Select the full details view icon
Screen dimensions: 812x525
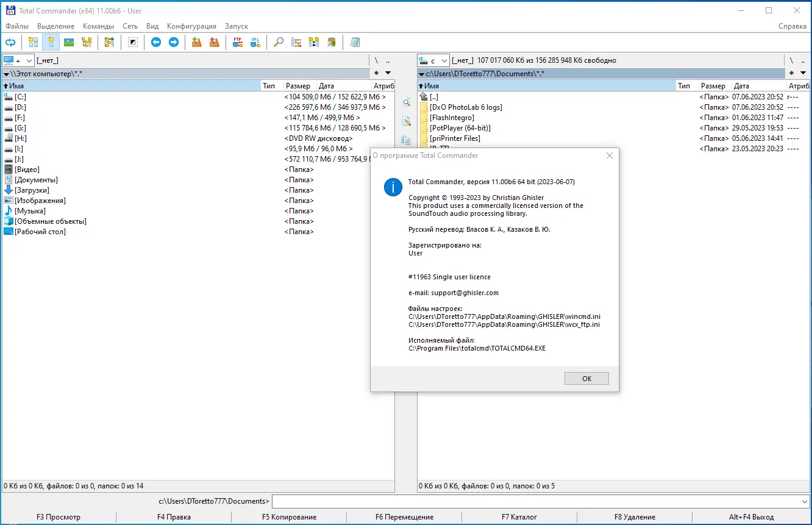51,42
